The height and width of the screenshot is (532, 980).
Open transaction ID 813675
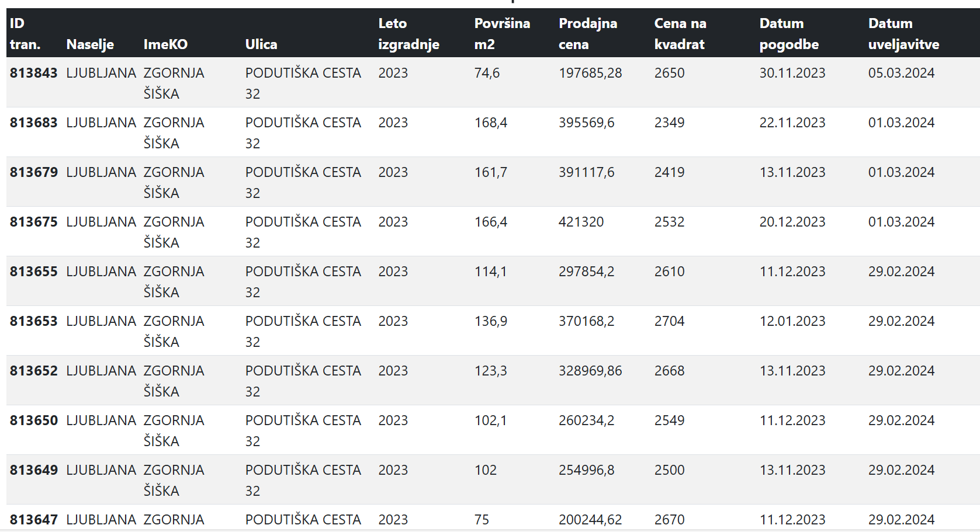click(34, 222)
